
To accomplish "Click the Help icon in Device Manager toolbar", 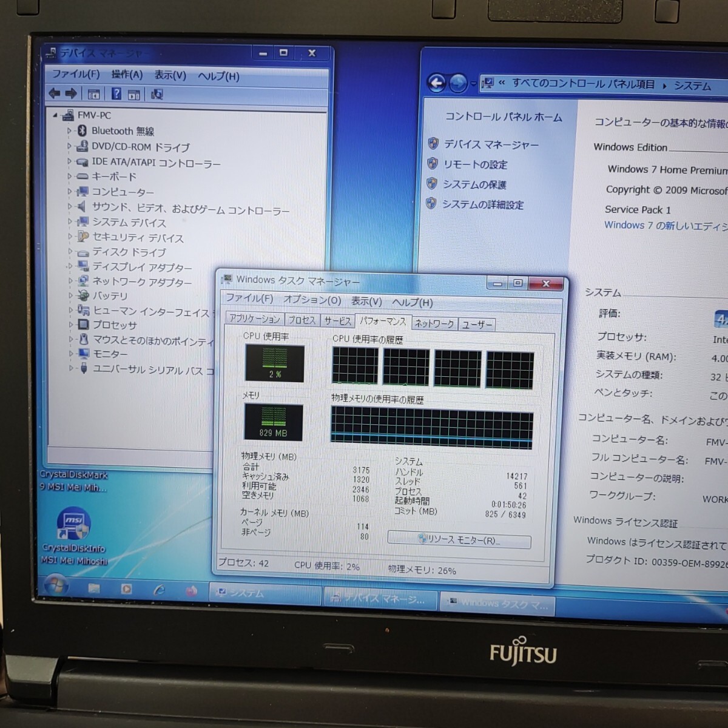I will click(x=116, y=94).
